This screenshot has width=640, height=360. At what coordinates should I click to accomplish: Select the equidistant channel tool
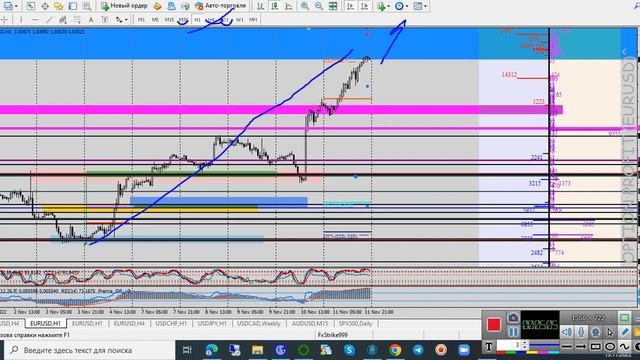click(63, 20)
